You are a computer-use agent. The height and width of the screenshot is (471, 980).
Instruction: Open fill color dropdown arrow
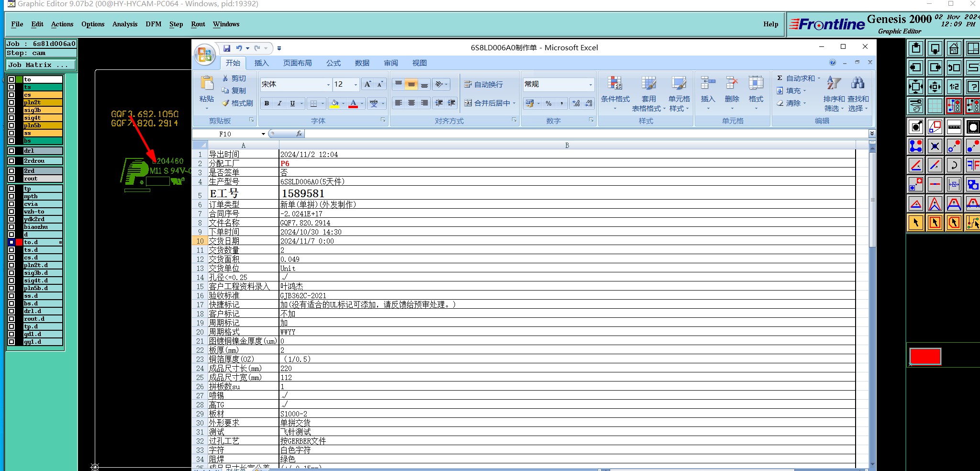coord(343,103)
